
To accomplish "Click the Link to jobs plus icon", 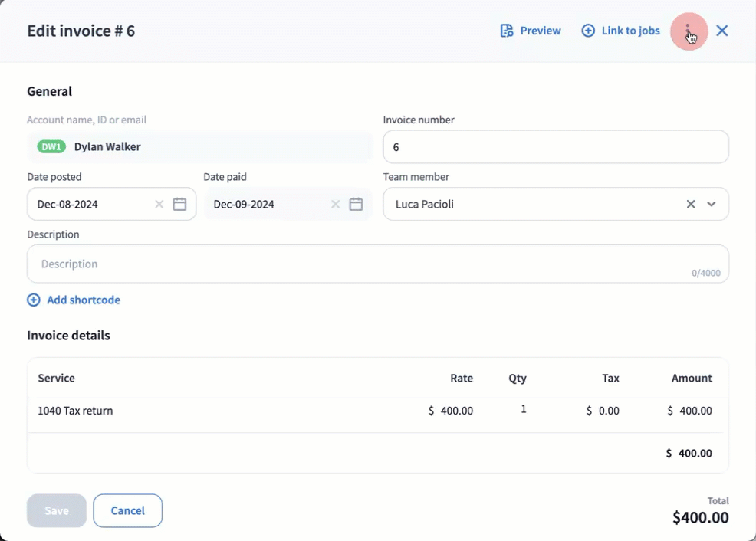I will 588,31.
